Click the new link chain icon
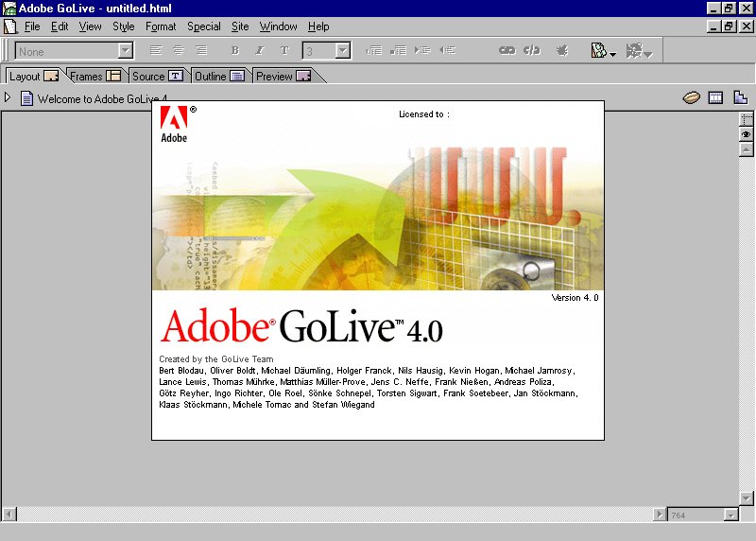The width and height of the screenshot is (756, 541). (507, 50)
